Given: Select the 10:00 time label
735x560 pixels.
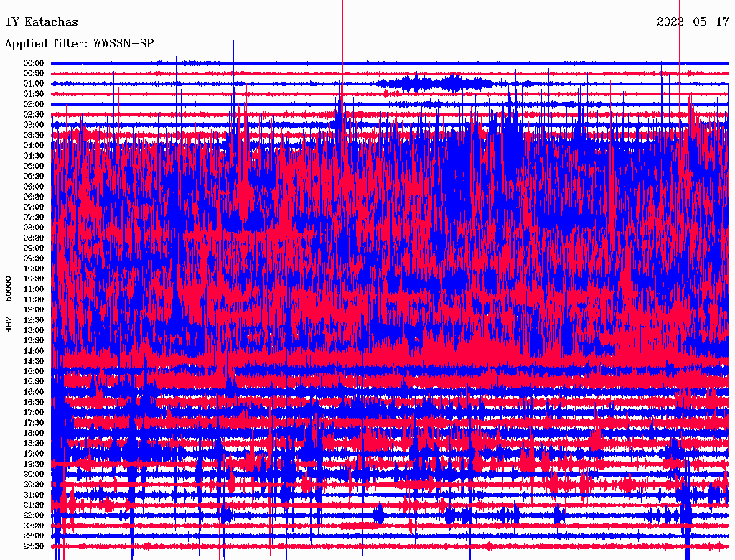Looking at the screenshot, I should click(34, 269).
